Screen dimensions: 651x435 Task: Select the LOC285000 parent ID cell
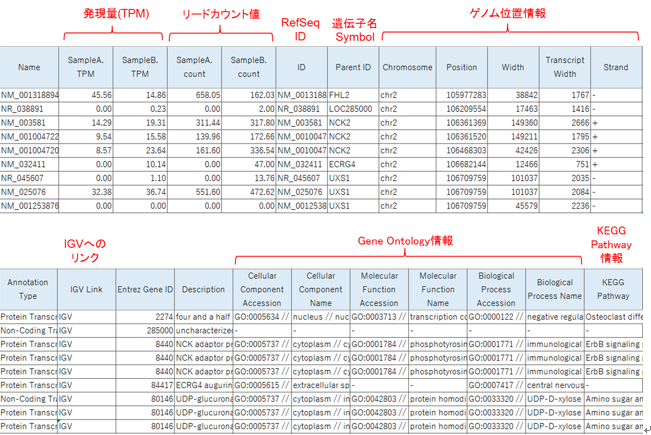coord(353,109)
